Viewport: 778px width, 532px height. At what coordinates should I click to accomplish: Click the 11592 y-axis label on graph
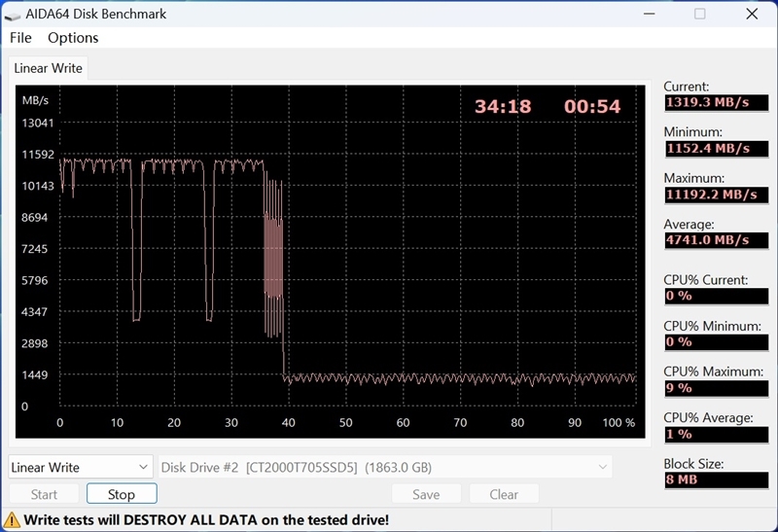point(37,155)
